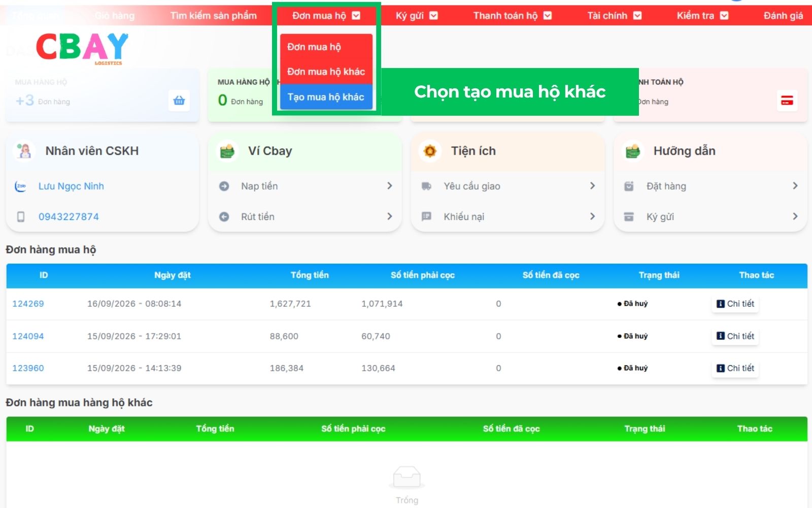
Task: Click the phone icon beside 0943227874
Action: pyautogui.click(x=21, y=217)
